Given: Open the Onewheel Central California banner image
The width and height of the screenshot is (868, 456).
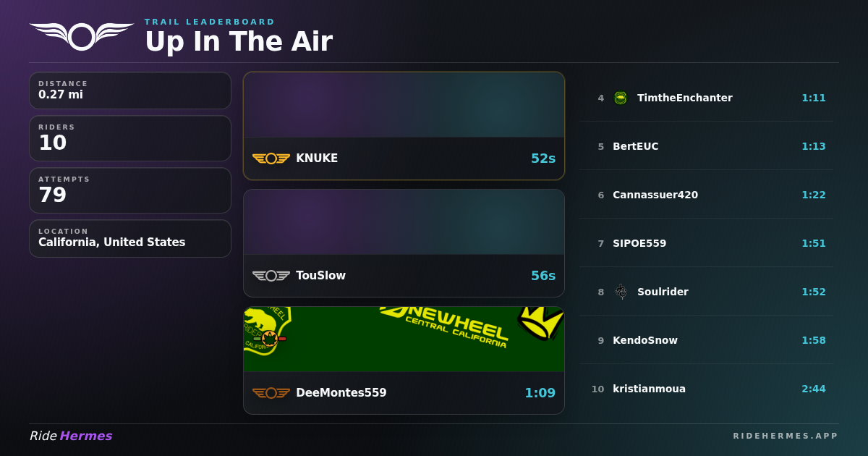Looking at the screenshot, I should click(404, 339).
